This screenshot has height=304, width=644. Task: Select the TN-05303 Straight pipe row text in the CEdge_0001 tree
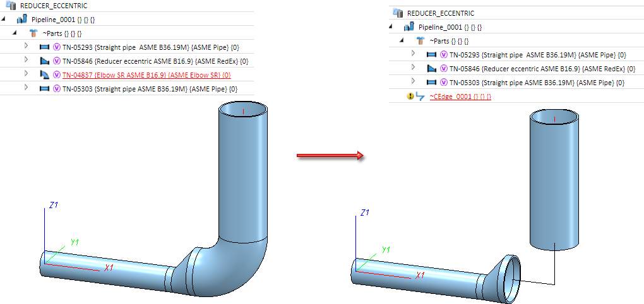tap(537, 83)
